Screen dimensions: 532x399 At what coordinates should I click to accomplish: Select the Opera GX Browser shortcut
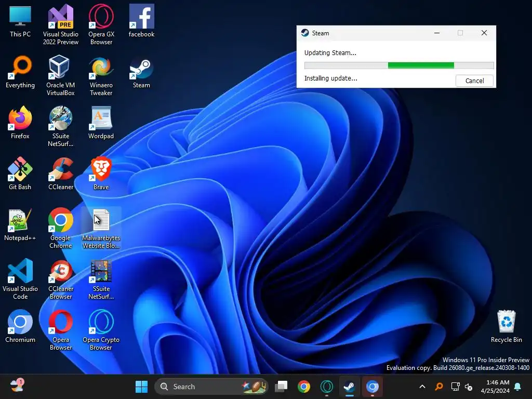click(x=101, y=24)
